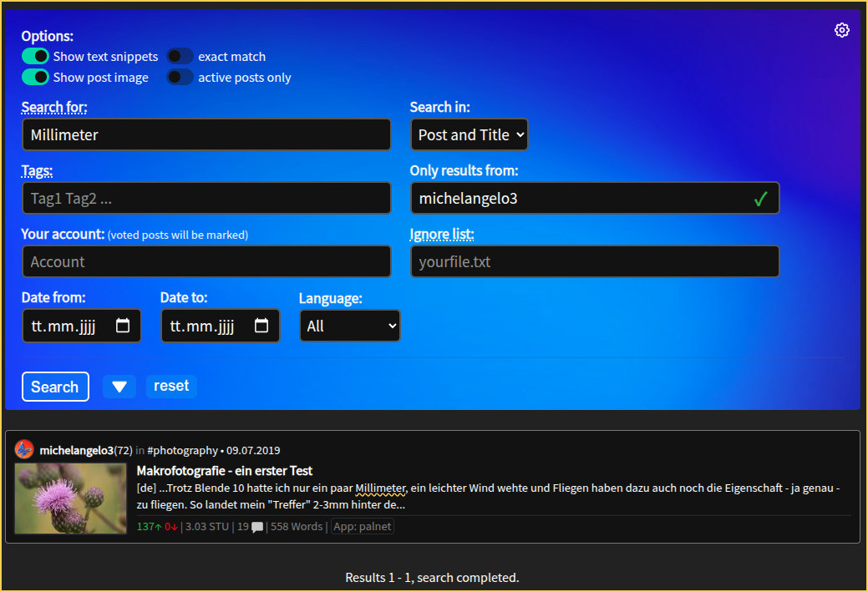Click the Date from input field
Screen dimensions: 868x592
pyautogui.click(x=81, y=326)
